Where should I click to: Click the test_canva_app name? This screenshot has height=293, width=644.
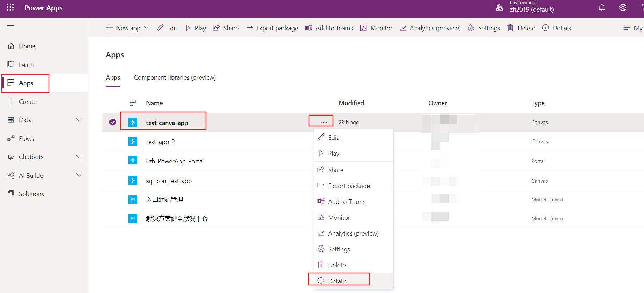(x=167, y=123)
